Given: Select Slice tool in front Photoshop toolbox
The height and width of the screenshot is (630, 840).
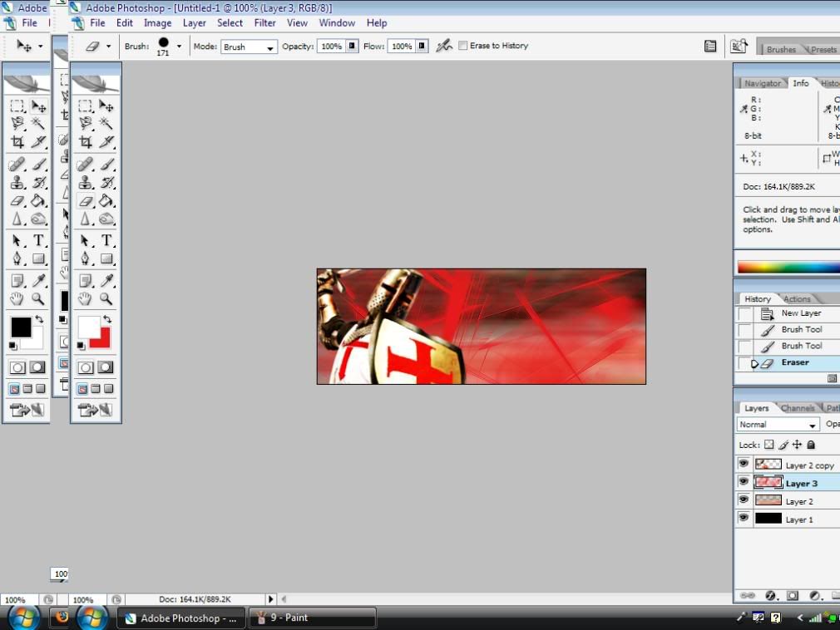Looking at the screenshot, I should click(x=106, y=142).
